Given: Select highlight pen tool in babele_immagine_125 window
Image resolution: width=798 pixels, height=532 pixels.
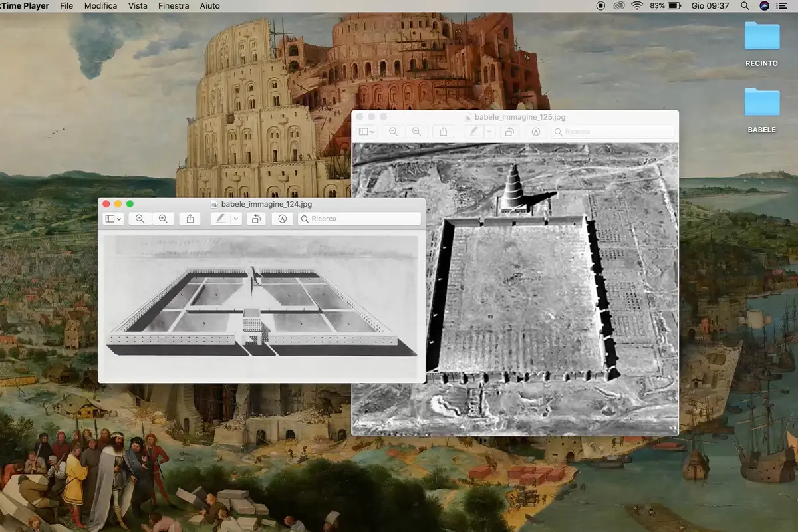Looking at the screenshot, I should click(x=473, y=132).
